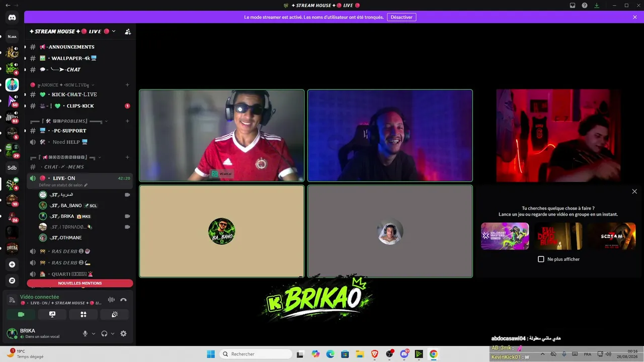Launch the Valorant Masters activity card

(x=505, y=236)
